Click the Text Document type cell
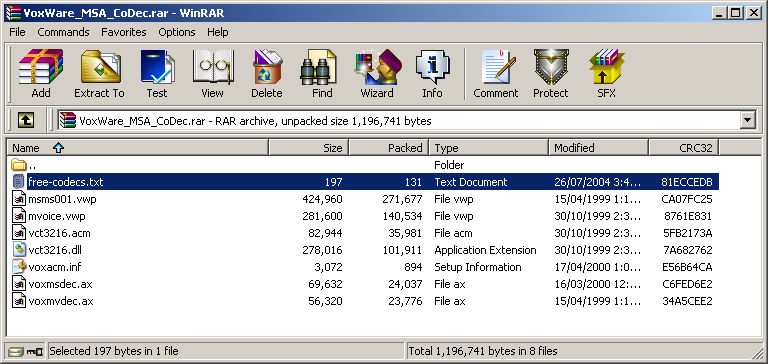Viewport: 768px width, 364px height. [x=471, y=182]
